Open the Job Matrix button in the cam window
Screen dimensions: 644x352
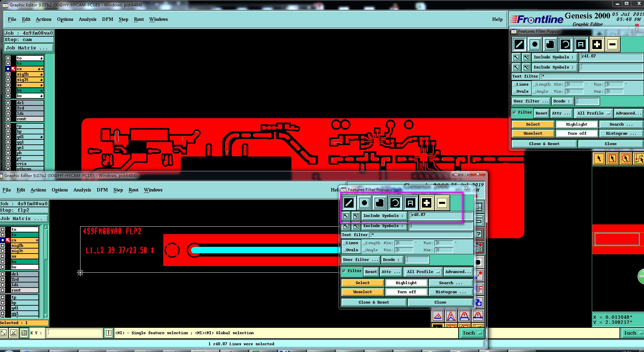tap(29, 48)
